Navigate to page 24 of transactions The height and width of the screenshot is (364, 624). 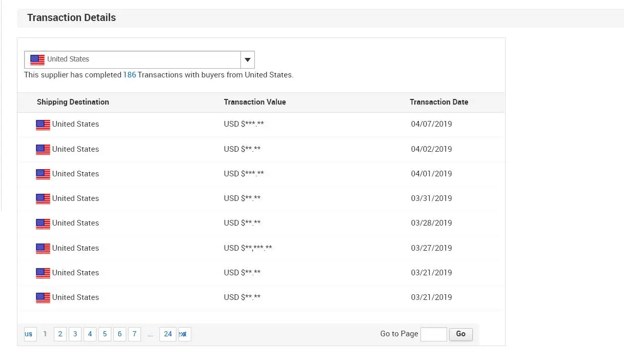tap(168, 334)
